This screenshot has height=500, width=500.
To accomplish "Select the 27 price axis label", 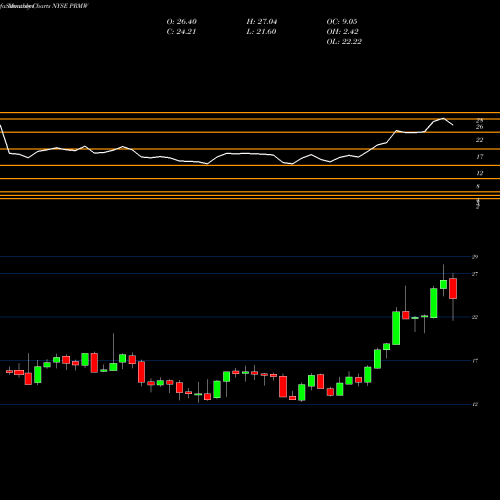I will [x=475, y=274].
